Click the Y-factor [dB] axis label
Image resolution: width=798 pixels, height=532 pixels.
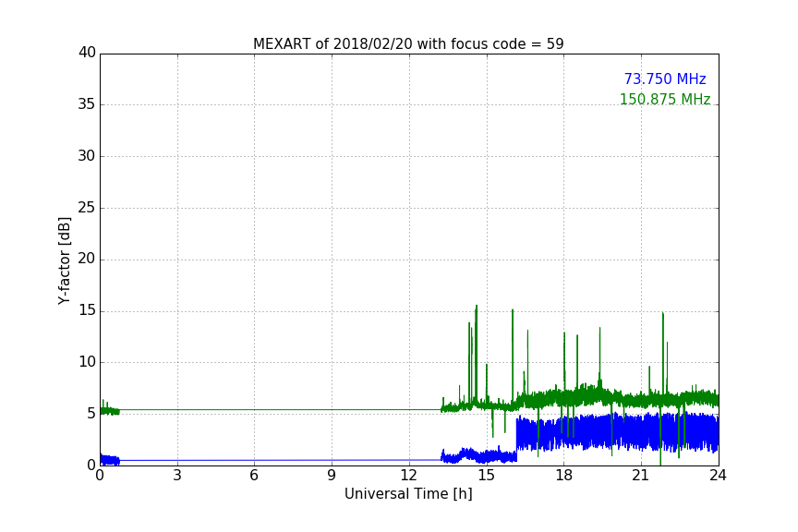(x=64, y=260)
